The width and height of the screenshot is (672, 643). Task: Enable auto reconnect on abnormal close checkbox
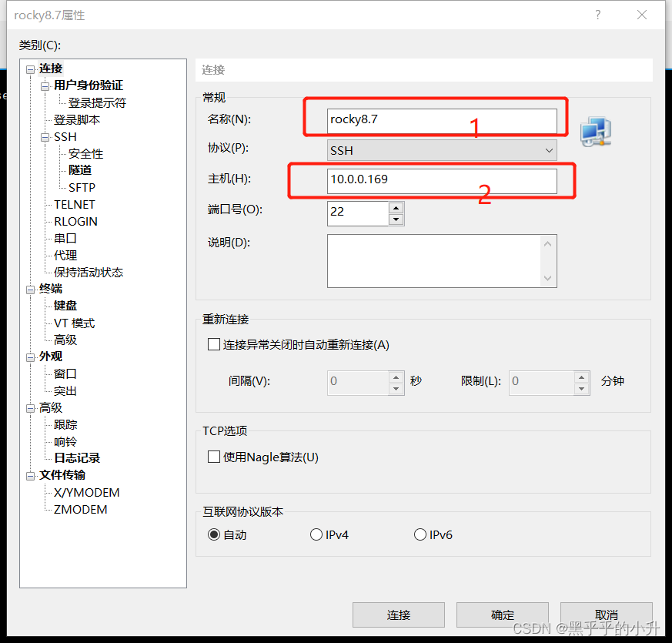click(x=214, y=344)
